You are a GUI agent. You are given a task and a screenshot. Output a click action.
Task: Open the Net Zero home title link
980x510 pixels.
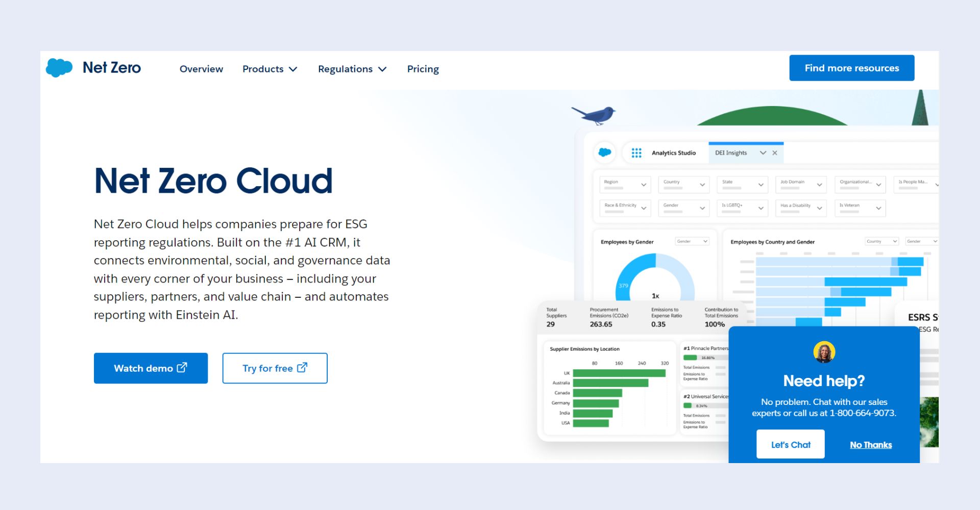pos(112,68)
